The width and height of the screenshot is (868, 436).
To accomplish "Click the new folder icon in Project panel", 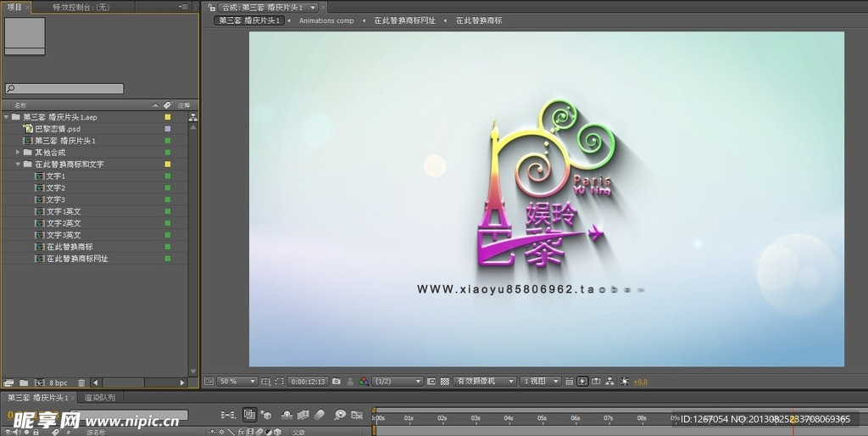I will (24, 383).
